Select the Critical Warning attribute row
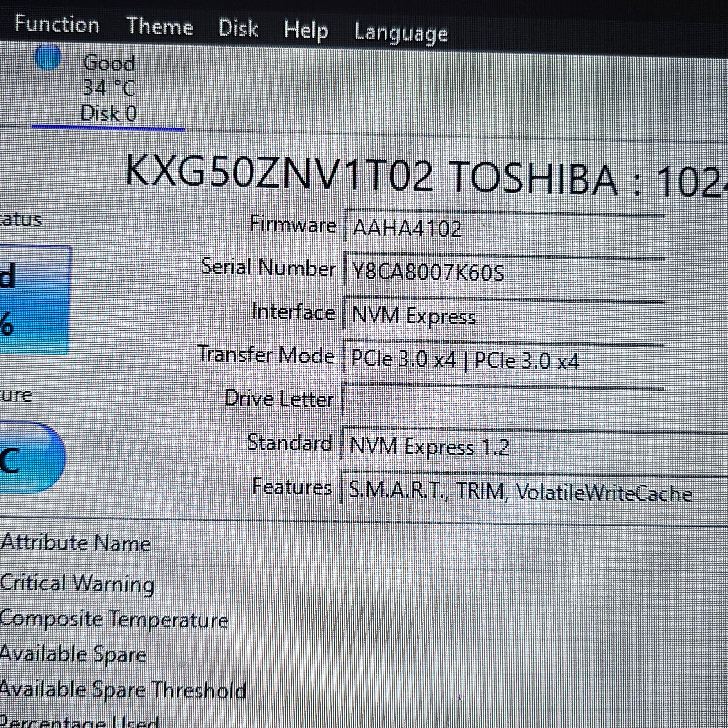Image resolution: width=728 pixels, height=728 pixels. point(77,584)
